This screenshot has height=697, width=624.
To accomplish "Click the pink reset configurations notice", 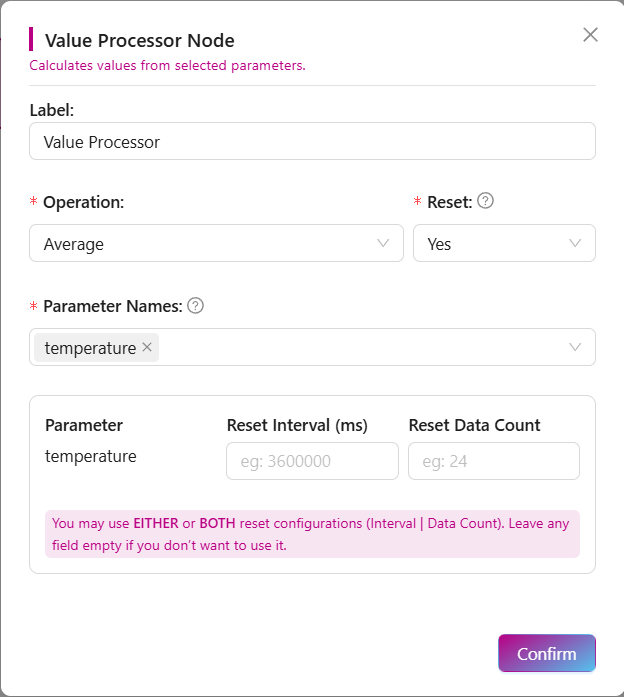I will click(x=312, y=534).
